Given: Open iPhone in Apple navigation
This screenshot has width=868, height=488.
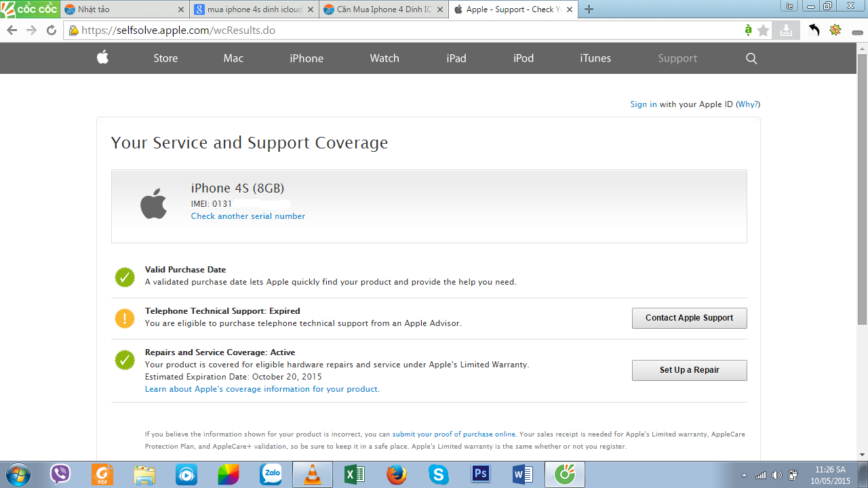Looking at the screenshot, I should (307, 58).
